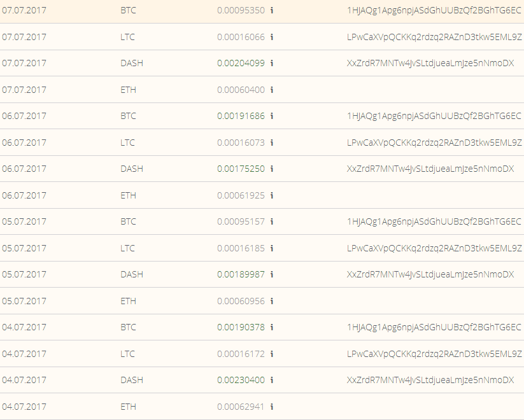Select amount 0.00060400
This screenshot has width=524, height=420.
click(241, 90)
